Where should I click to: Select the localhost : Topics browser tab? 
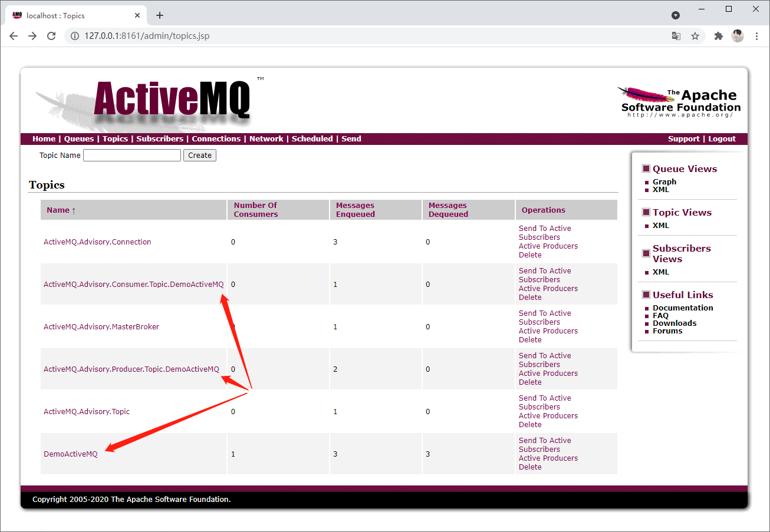tap(76, 15)
